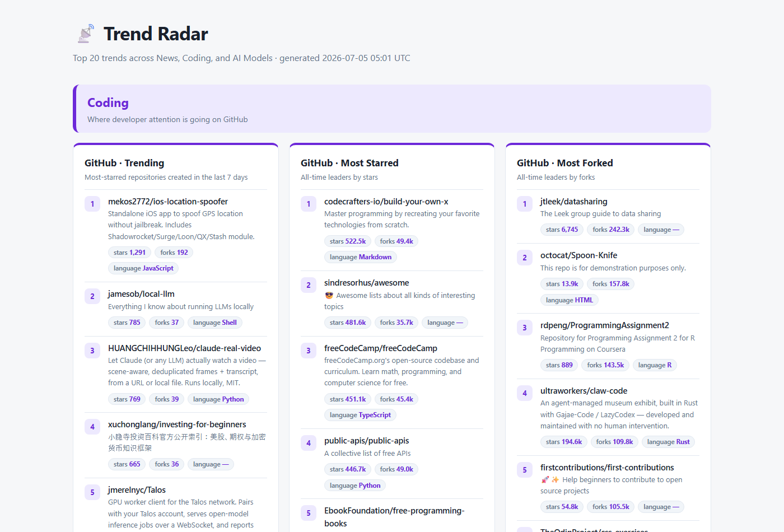Click 'language Python' on claude-real-video
Image resolution: width=784 pixels, height=532 pixels.
click(x=218, y=399)
